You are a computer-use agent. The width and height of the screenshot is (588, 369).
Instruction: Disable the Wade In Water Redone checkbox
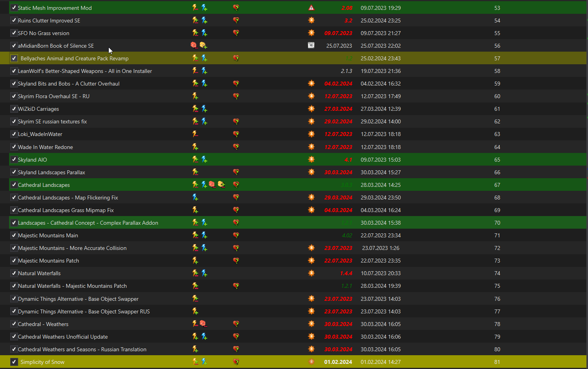14,147
